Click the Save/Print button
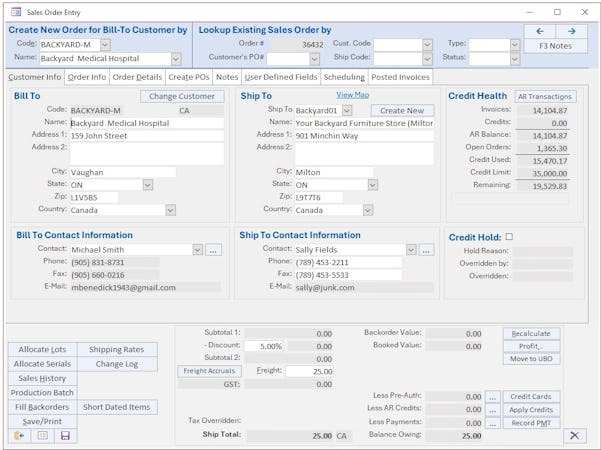The height and width of the screenshot is (450, 601). coord(42,422)
